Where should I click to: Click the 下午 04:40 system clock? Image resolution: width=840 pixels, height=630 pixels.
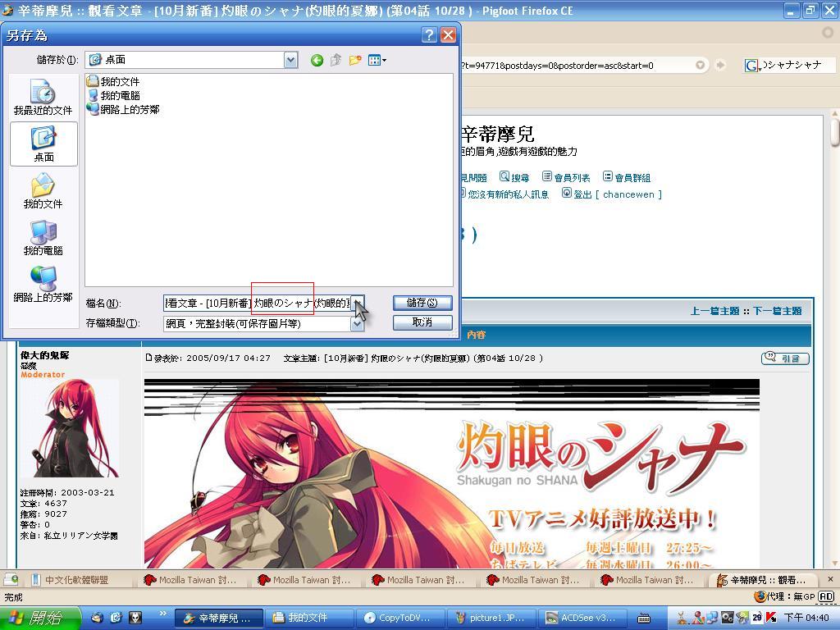(807, 618)
